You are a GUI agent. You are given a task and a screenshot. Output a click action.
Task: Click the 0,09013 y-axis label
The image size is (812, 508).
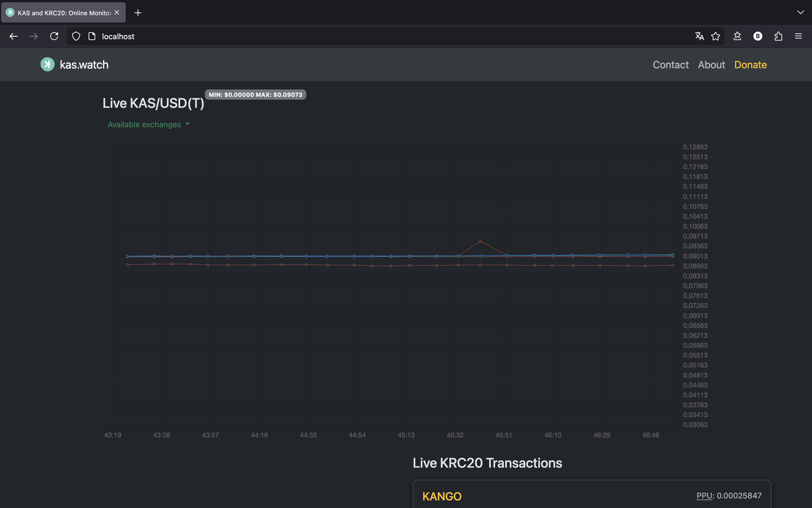(x=695, y=256)
